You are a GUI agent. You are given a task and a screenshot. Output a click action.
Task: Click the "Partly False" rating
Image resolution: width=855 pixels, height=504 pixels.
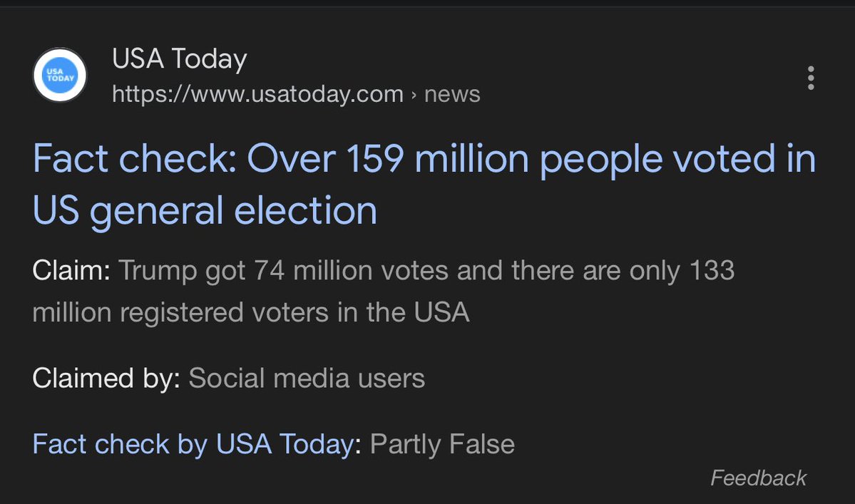pos(442,444)
